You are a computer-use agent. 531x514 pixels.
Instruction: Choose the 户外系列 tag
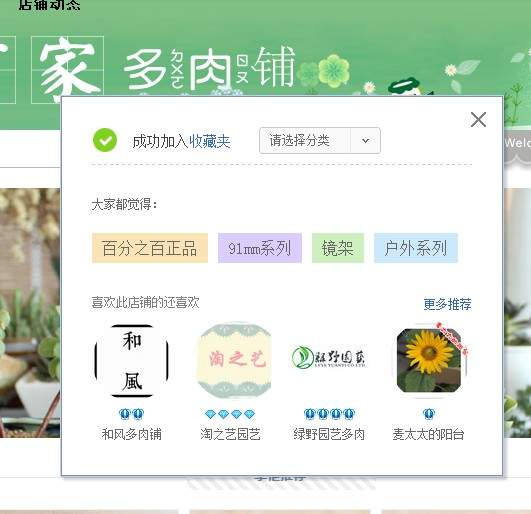pos(416,248)
